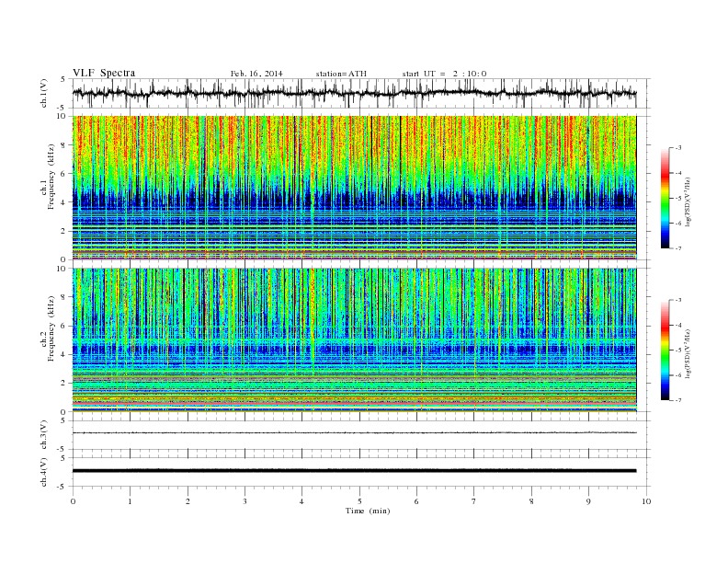Click inside the ch.2 spectrogram panel
The width and height of the screenshot is (728, 563).
[x=354, y=339]
